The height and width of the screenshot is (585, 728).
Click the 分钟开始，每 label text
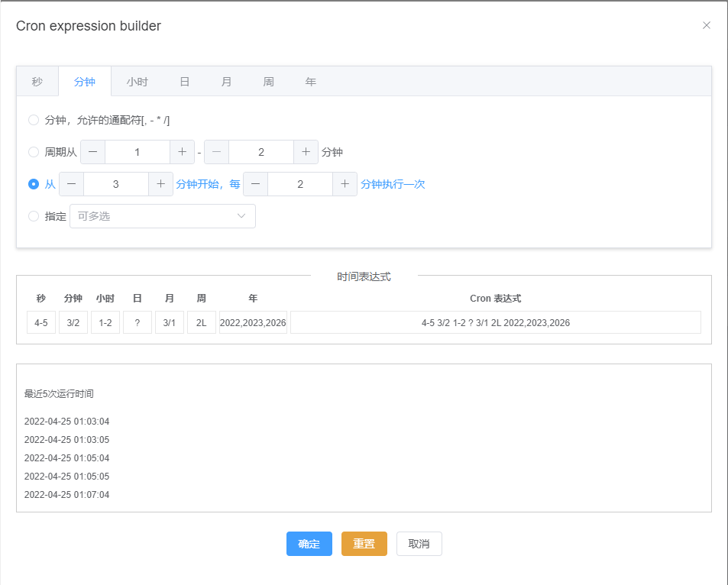click(x=208, y=184)
